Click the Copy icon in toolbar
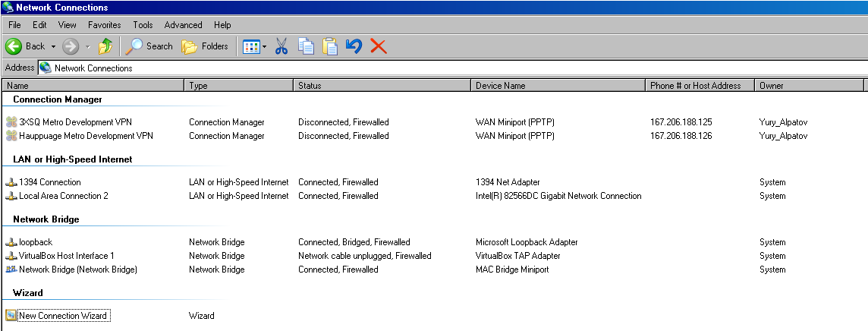The image size is (868, 331). pos(306,46)
